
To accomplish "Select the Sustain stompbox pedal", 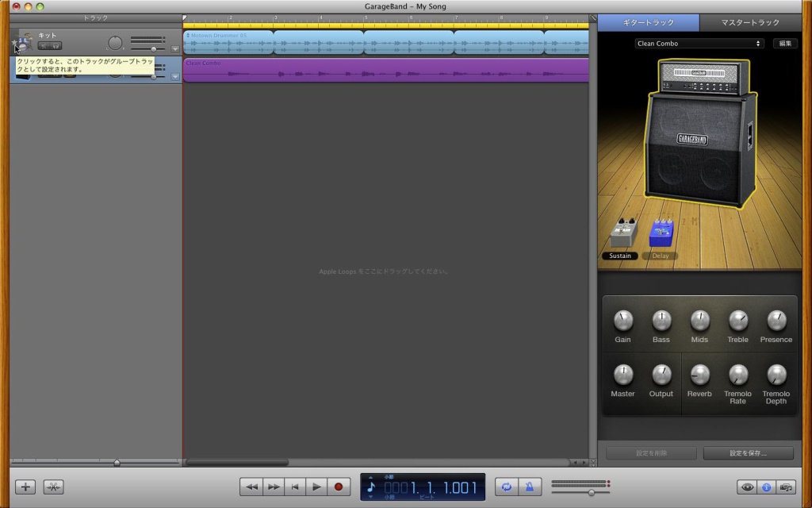I will point(624,233).
